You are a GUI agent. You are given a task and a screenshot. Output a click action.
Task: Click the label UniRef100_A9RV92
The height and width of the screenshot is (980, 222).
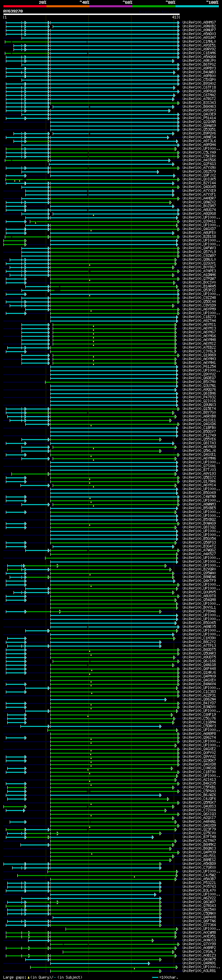[199, 49]
